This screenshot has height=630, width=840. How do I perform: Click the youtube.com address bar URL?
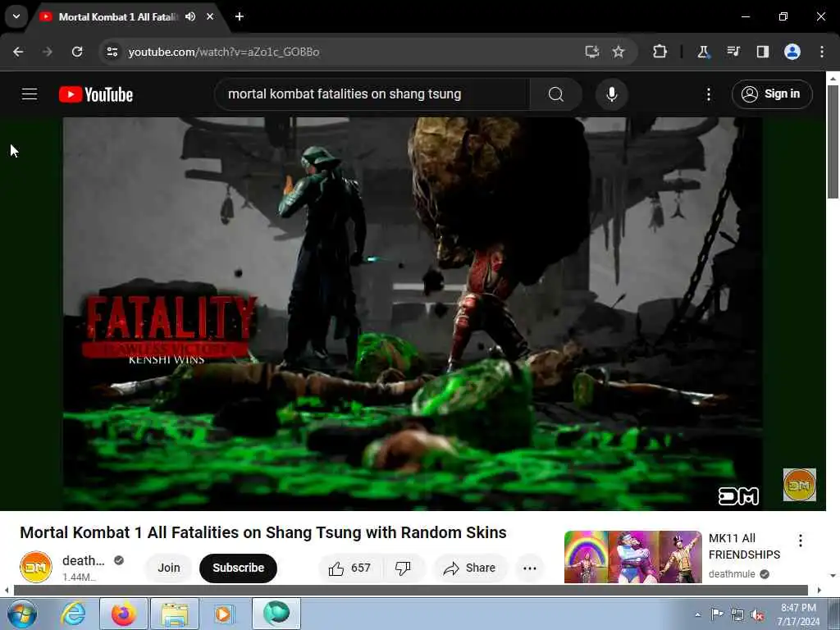click(x=223, y=52)
